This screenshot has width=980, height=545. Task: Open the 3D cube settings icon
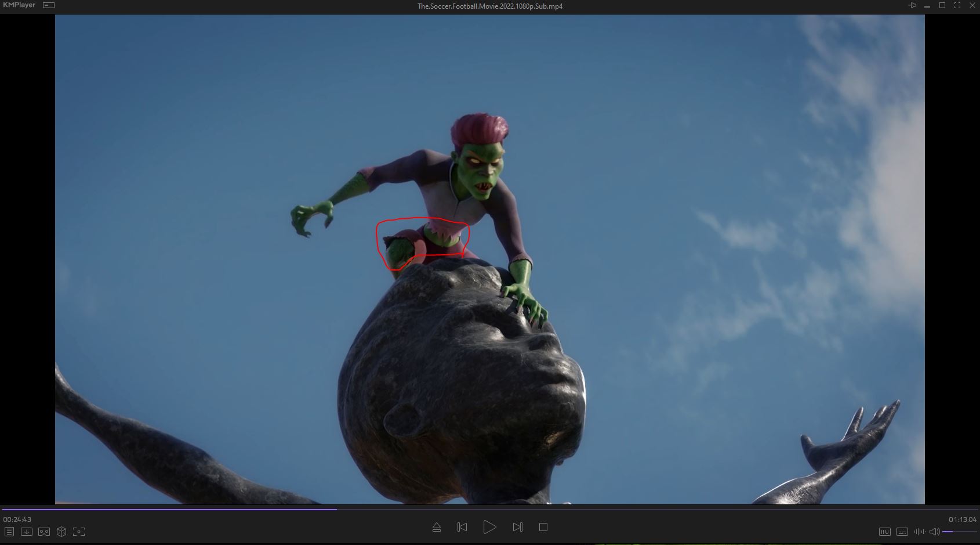[61, 532]
